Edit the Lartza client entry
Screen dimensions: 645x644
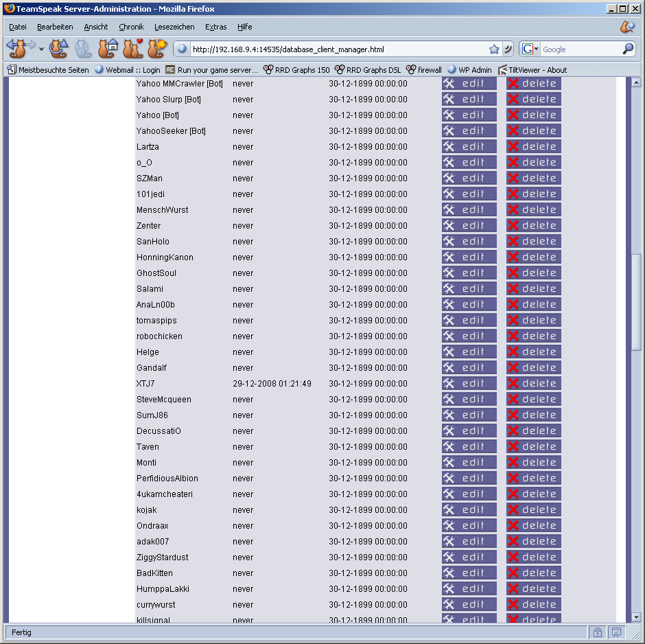(469, 146)
